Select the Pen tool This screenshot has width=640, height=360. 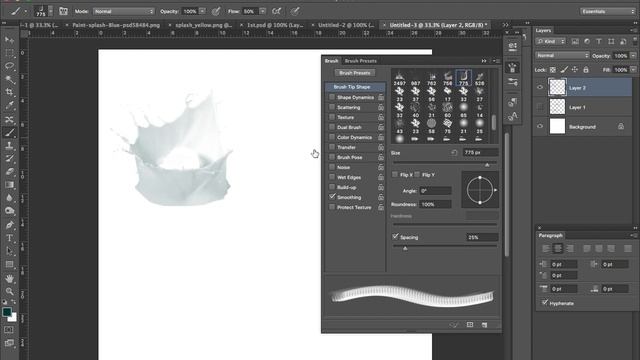coord(9,224)
